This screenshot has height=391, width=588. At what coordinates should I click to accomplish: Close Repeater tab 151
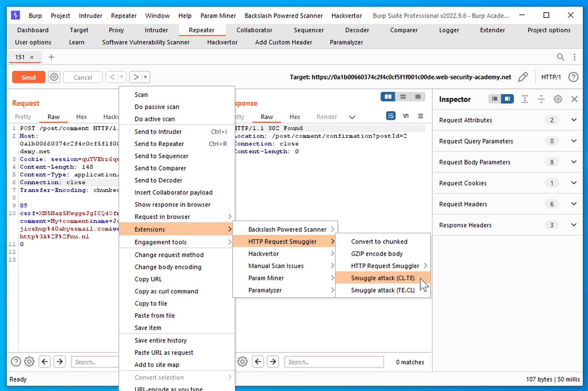32,57
